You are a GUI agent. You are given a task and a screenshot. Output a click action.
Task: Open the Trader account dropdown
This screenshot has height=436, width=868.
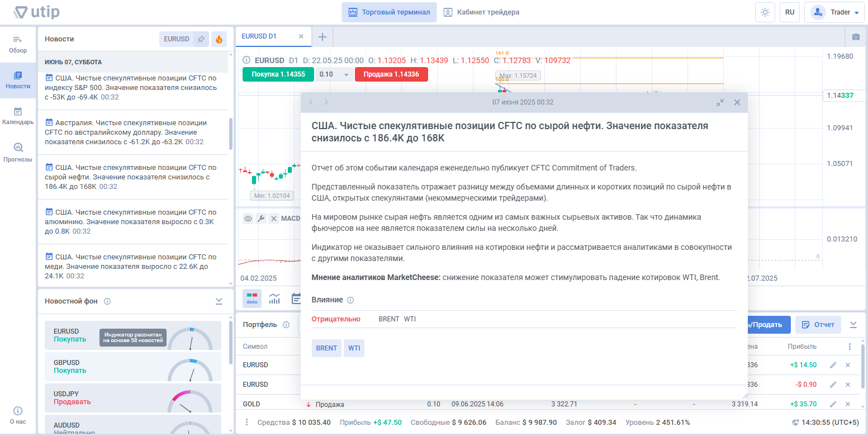(834, 12)
